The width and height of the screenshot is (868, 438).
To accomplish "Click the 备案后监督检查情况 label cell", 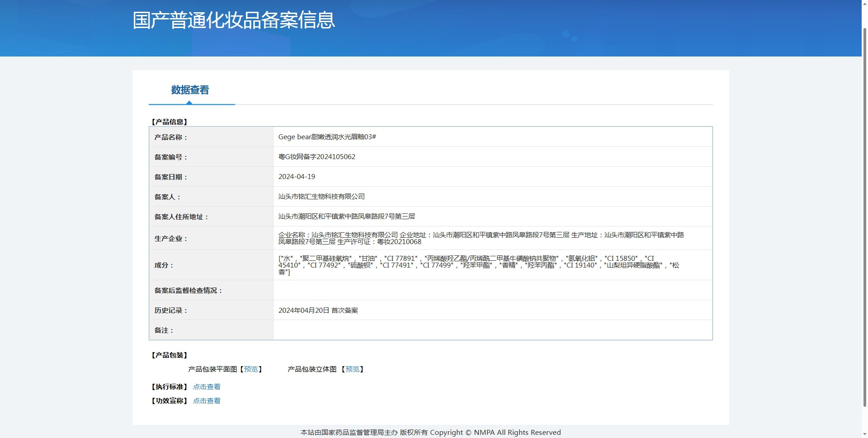I will pos(211,290).
